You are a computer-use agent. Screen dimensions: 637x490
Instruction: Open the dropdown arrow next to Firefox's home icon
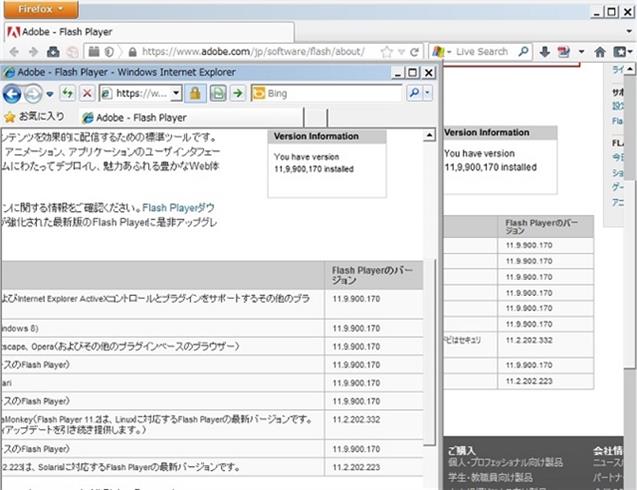(x=581, y=52)
